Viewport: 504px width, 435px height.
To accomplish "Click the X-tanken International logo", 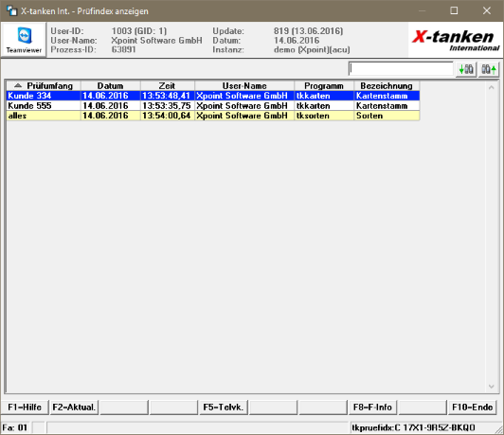I will pyautogui.click(x=456, y=40).
